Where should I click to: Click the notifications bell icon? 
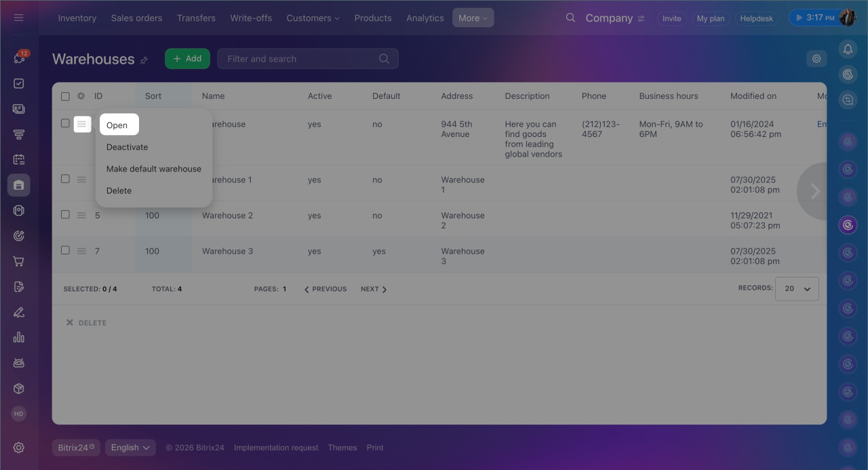click(x=848, y=49)
